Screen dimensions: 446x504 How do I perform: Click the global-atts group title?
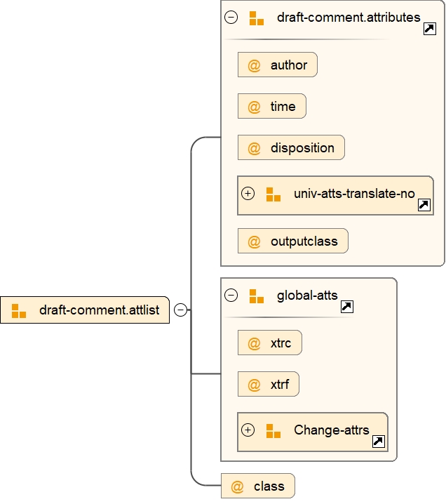[x=307, y=296]
